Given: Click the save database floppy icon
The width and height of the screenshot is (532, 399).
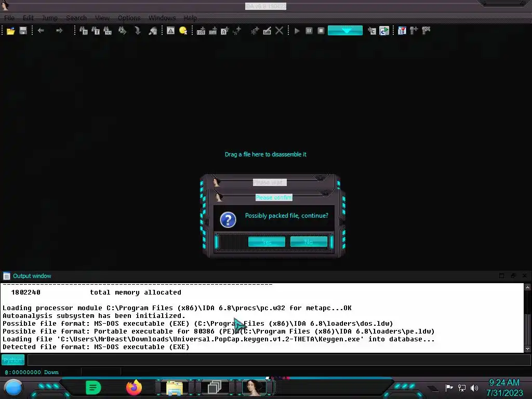Looking at the screenshot, I should 23,31.
